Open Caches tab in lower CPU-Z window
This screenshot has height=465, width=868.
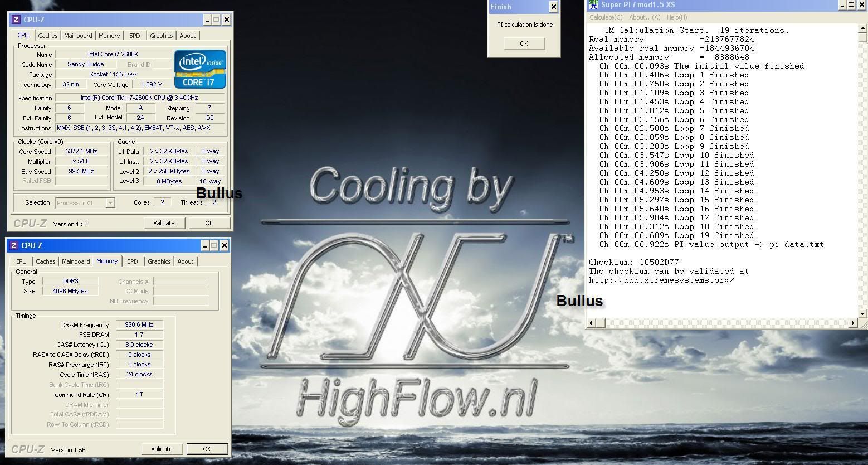[46, 261]
